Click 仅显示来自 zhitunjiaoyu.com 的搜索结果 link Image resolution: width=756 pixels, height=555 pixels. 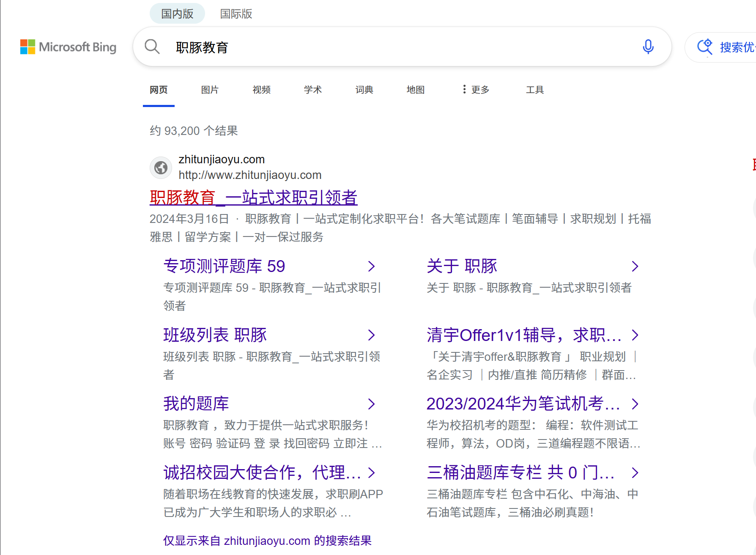(267, 541)
